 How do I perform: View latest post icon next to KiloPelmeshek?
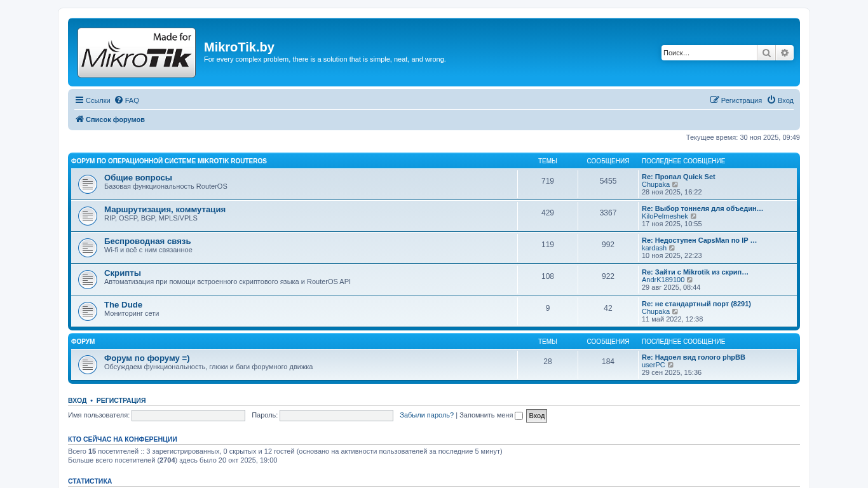(x=694, y=216)
